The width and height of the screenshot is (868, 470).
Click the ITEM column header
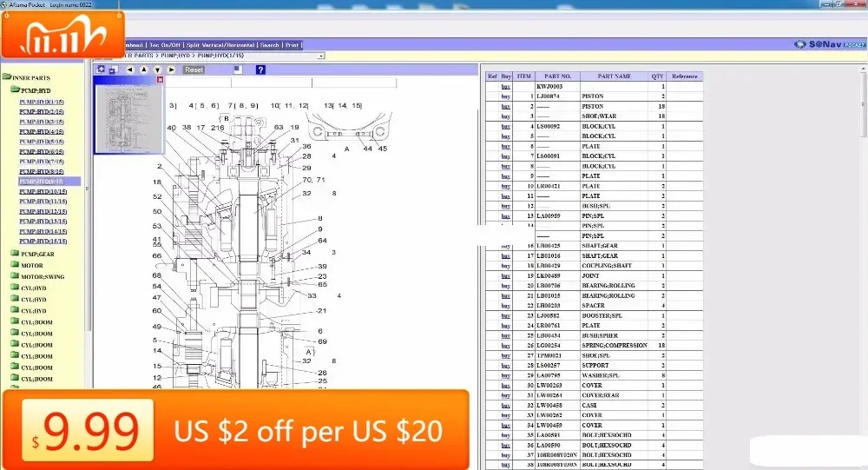click(x=523, y=76)
